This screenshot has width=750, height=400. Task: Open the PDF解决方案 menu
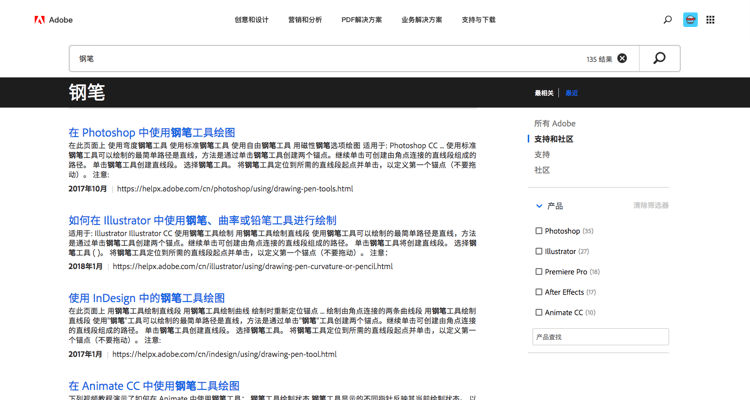tap(361, 20)
